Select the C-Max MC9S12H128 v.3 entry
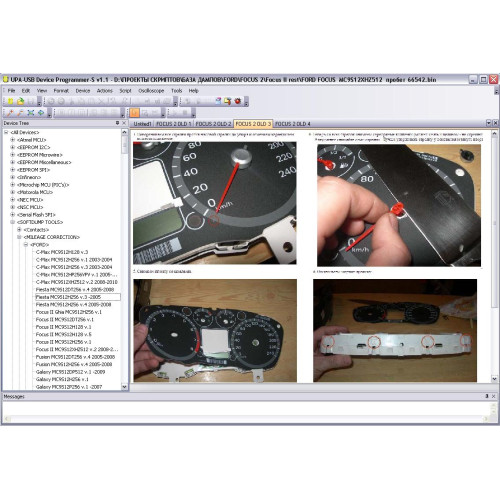The image size is (500, 500). (x=62, y=252)
